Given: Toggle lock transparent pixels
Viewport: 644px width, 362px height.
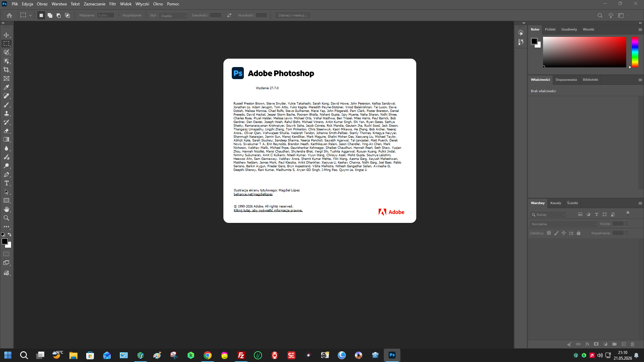Looking at the screenshot, I should (549, 233).
